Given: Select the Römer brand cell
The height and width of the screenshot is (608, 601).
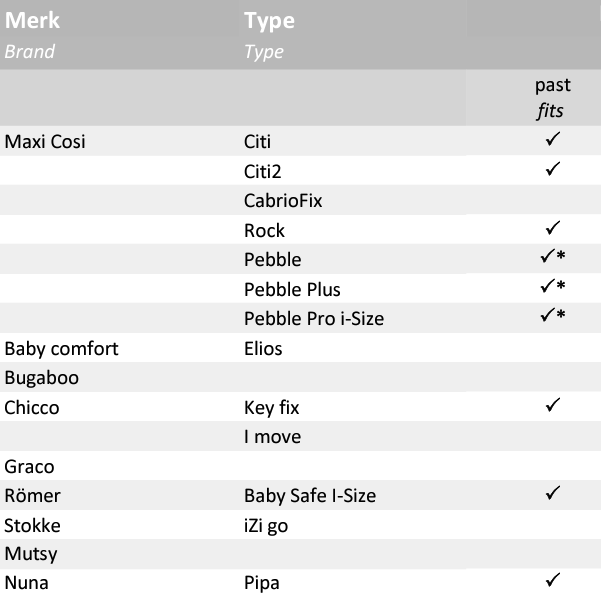Looking at the screenshot, I should (x=32, y=496).
